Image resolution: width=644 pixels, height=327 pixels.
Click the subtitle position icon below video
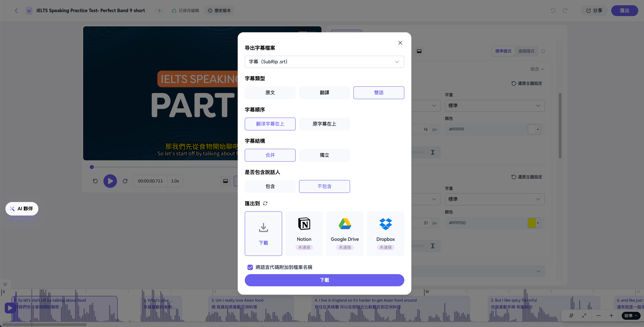pyautogui.click(x=225, y=181)
